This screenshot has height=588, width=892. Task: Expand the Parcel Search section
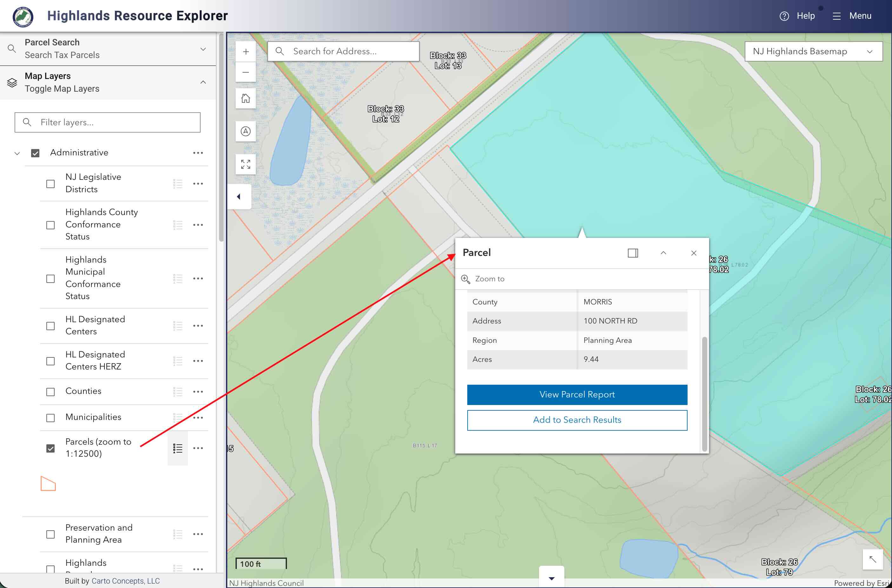pyautogui.click(x=203, y=49)
